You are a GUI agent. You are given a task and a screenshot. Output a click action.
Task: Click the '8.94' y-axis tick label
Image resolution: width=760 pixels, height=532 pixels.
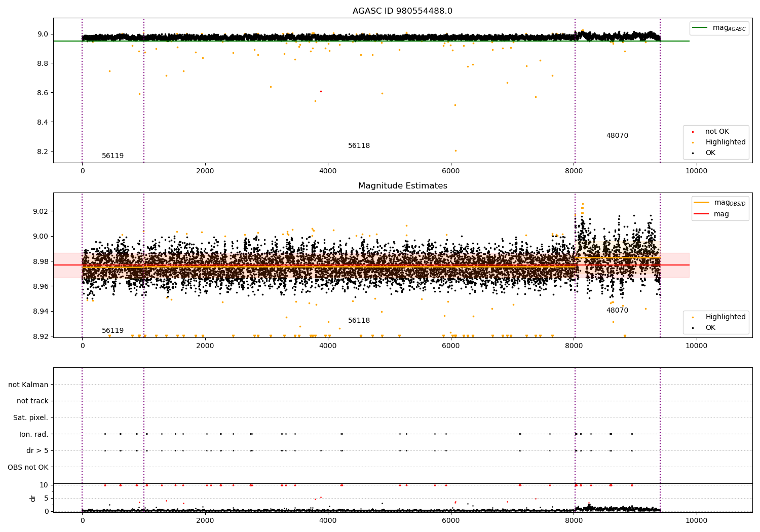coord(41,312)
